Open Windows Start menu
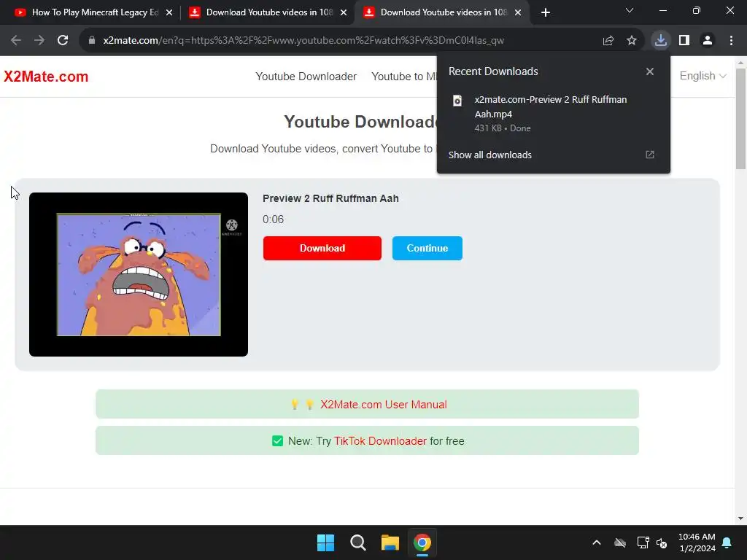Screen dimensions: 747x560 [326, 542]
